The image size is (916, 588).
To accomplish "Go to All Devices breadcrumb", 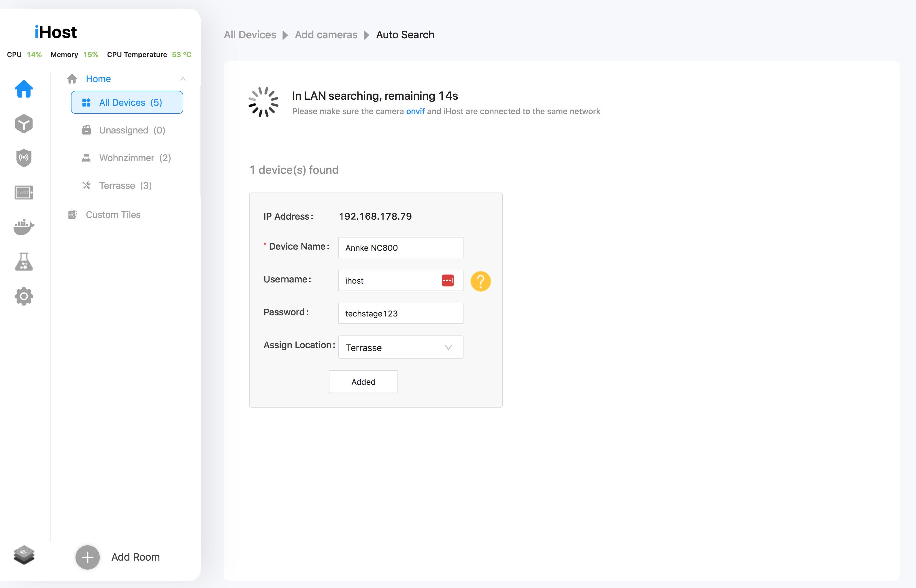I will click(250, 35).
